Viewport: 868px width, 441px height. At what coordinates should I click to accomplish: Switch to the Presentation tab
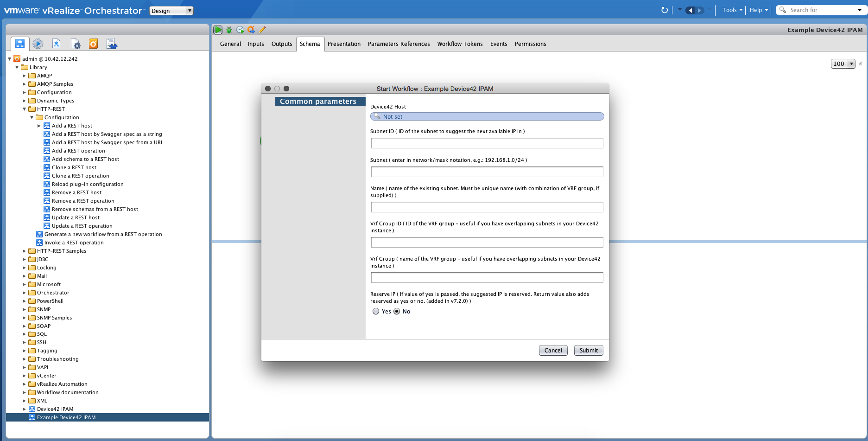pyautogui.click(x=344, y=44)
